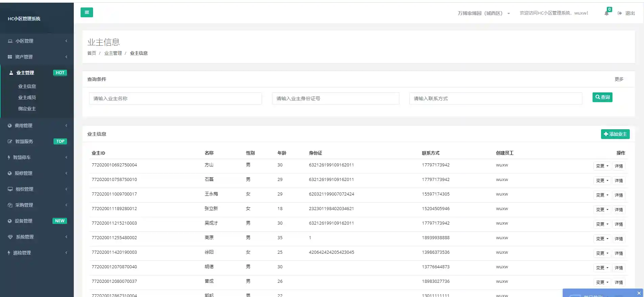Click the 系统管理 diamond icon in sidebar
Screen dimensions: 644x297
10,237
